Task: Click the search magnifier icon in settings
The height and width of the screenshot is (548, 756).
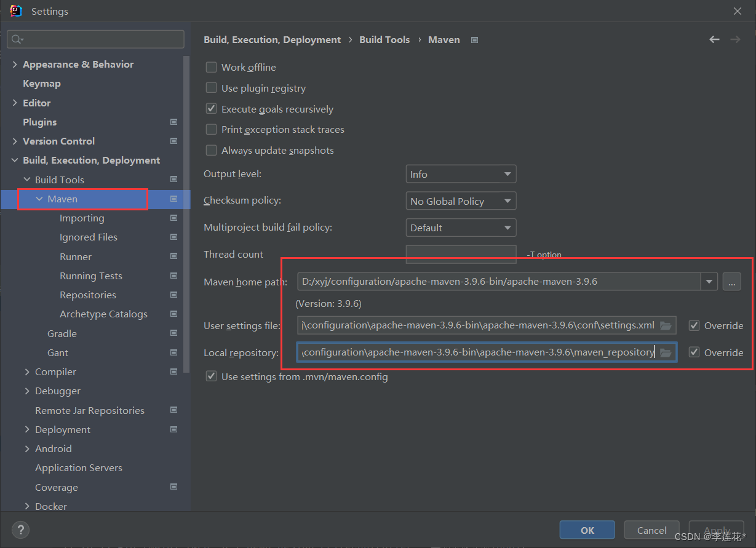Action: tap(17, 39)
